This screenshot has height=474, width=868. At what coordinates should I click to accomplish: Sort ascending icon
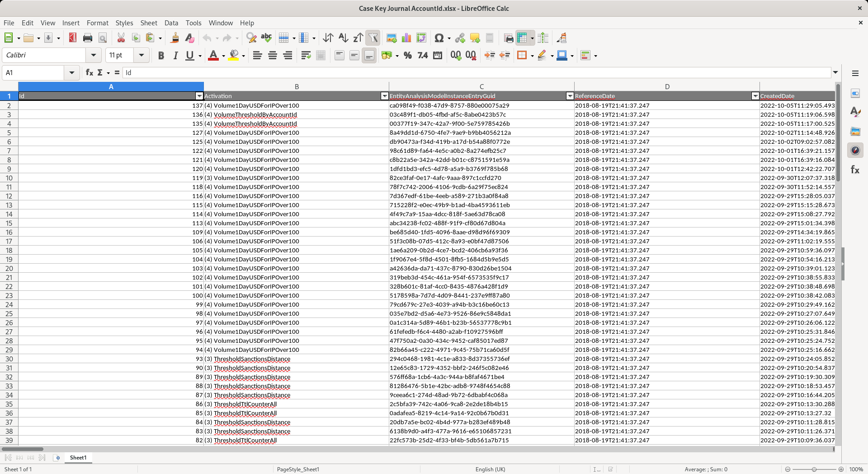[x=344, y=38]
